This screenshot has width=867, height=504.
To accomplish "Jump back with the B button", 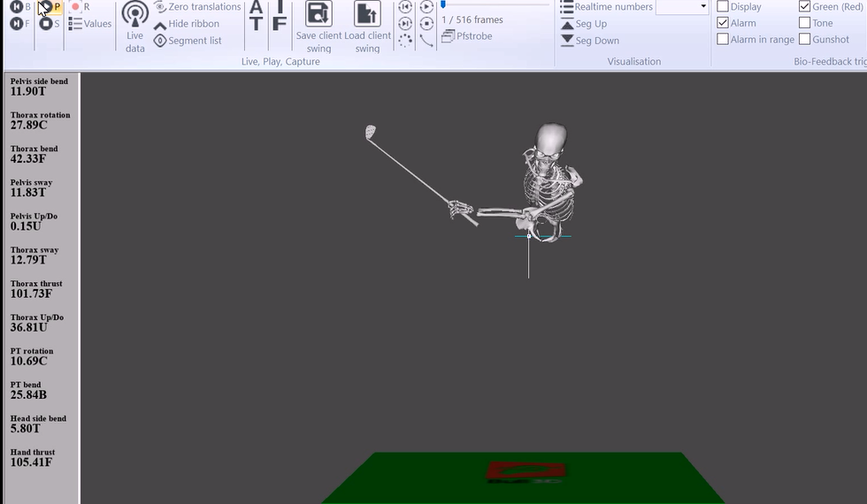I will pos(16,7).
